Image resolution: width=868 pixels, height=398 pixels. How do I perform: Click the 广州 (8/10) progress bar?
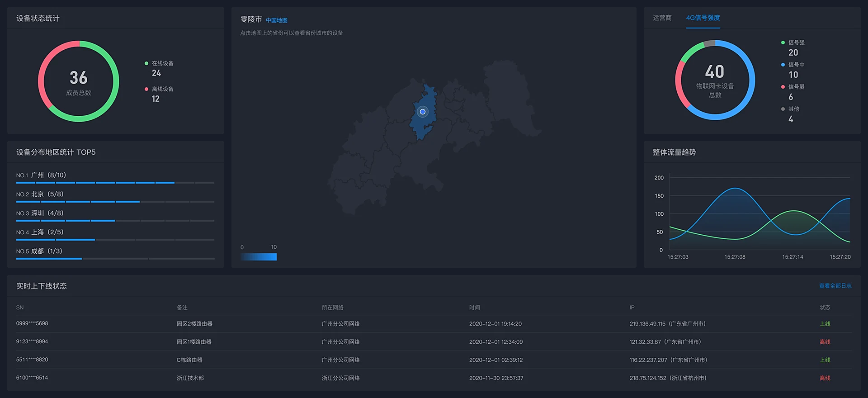[x=115, y=183]
